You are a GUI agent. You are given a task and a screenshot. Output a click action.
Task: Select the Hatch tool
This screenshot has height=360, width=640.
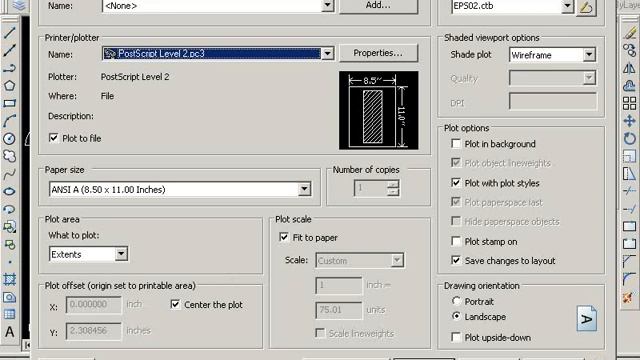point(9,279)
